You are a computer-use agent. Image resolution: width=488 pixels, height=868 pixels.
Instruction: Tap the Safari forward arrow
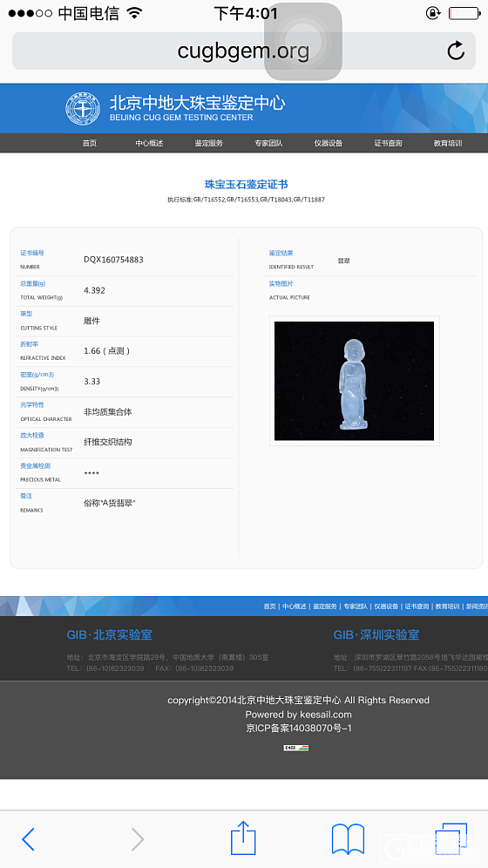(137, 839)
